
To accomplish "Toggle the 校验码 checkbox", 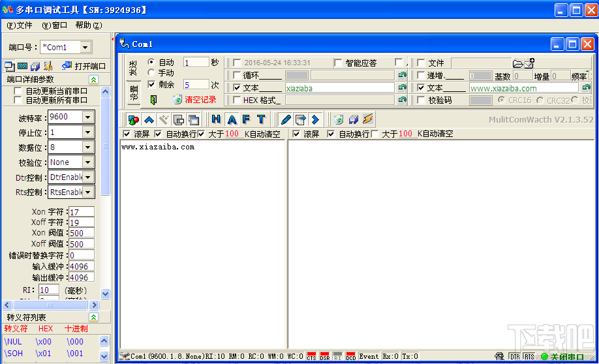I will pyautogui.click(x=421, y=100).
